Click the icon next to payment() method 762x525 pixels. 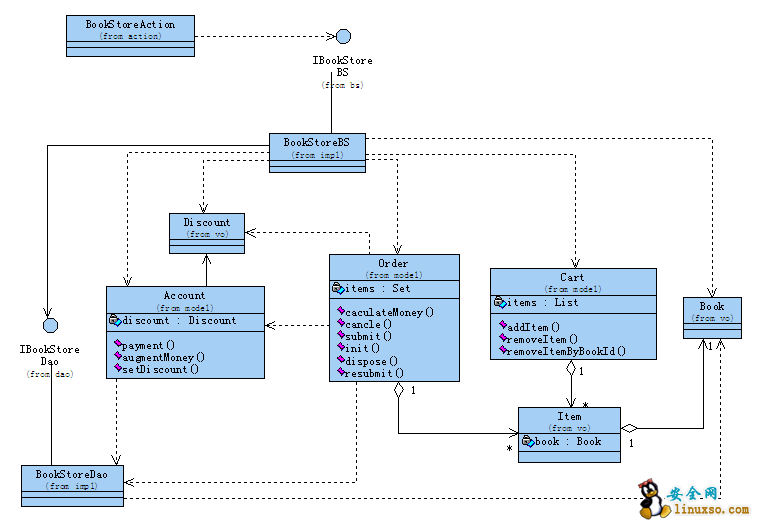(117, 345)
